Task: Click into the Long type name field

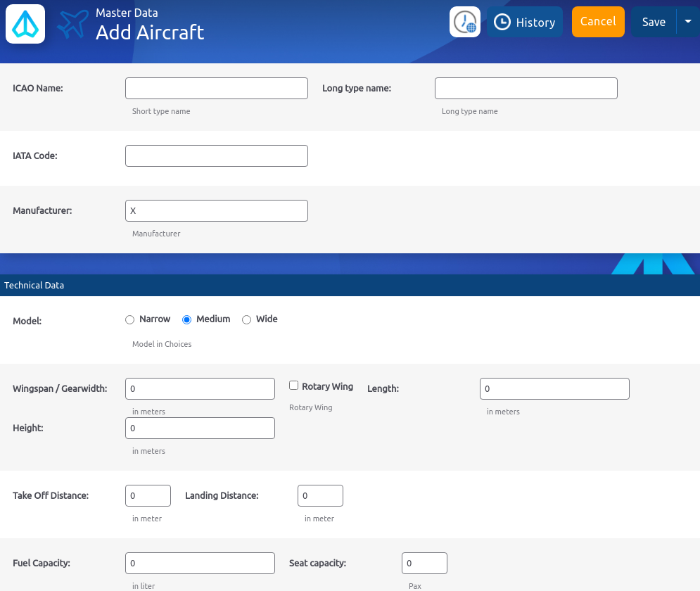Action: coord(526,88)
